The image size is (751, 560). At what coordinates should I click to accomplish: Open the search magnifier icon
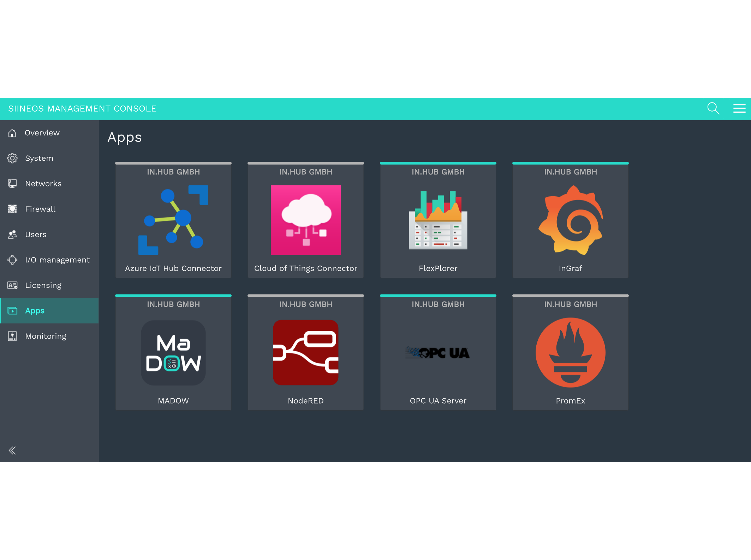[x=713, y=108]
